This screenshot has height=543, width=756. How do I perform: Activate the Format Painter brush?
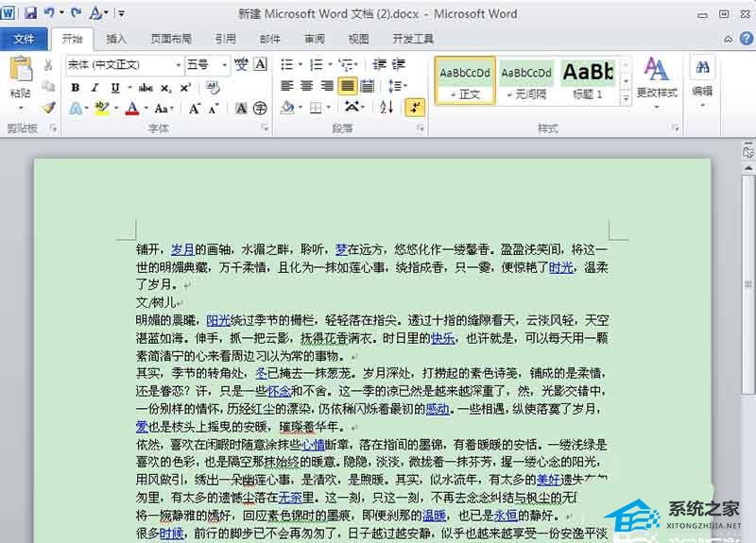tap(48, 108)
